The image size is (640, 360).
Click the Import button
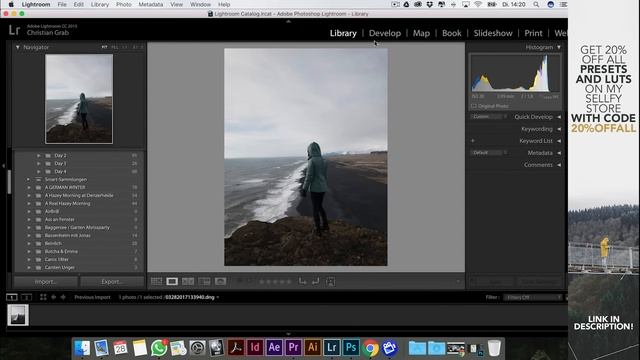46,282
